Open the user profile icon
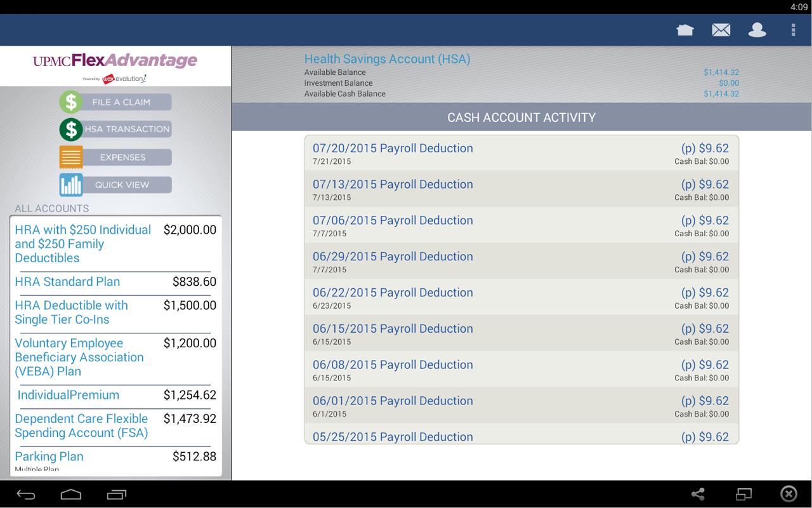This screenshot has width=812, height=508. point(757,30)
